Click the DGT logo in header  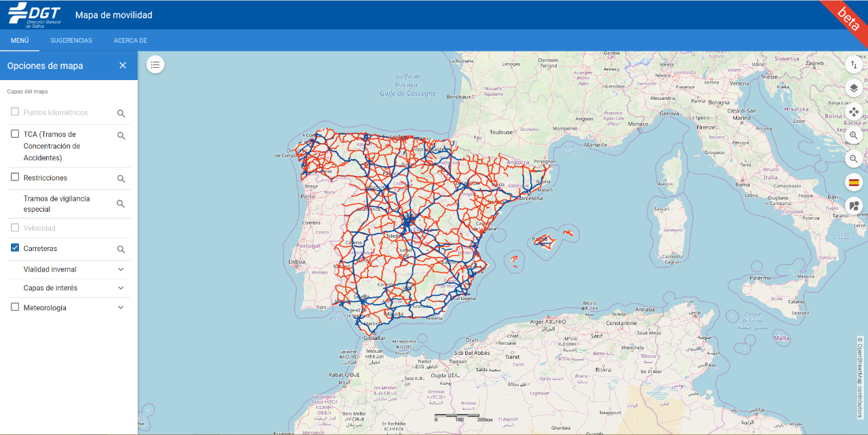[x=35, y=14]
